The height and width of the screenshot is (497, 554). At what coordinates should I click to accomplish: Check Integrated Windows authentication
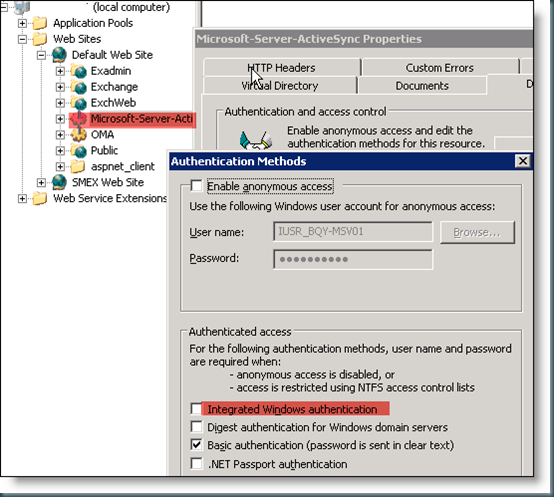point(196,408)
